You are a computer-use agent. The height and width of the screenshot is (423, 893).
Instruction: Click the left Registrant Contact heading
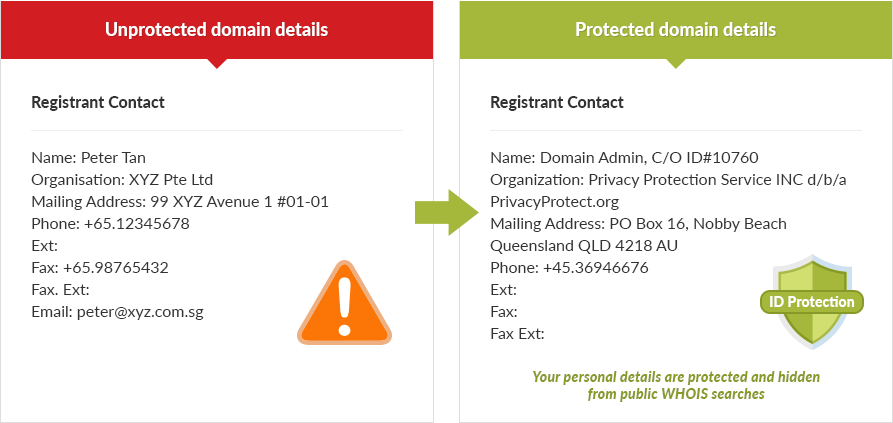coord(98,102)
